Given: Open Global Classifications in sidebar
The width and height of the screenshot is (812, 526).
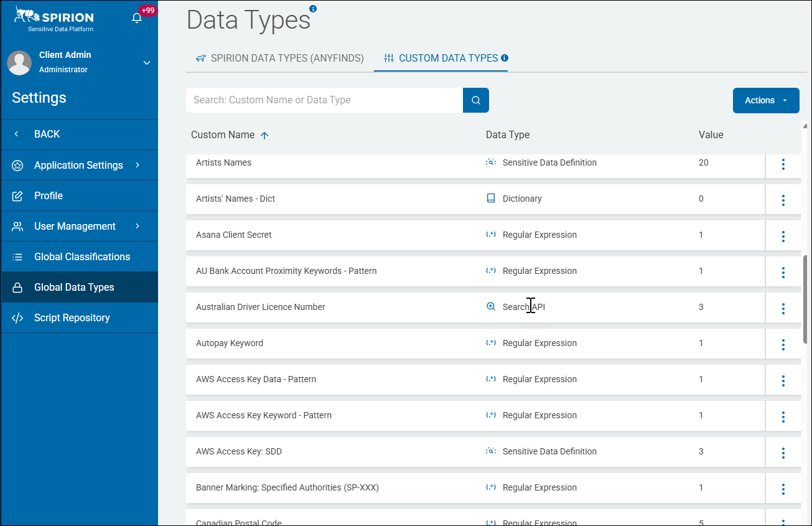Looking at the screenshot, I should (x=82, y=256).
